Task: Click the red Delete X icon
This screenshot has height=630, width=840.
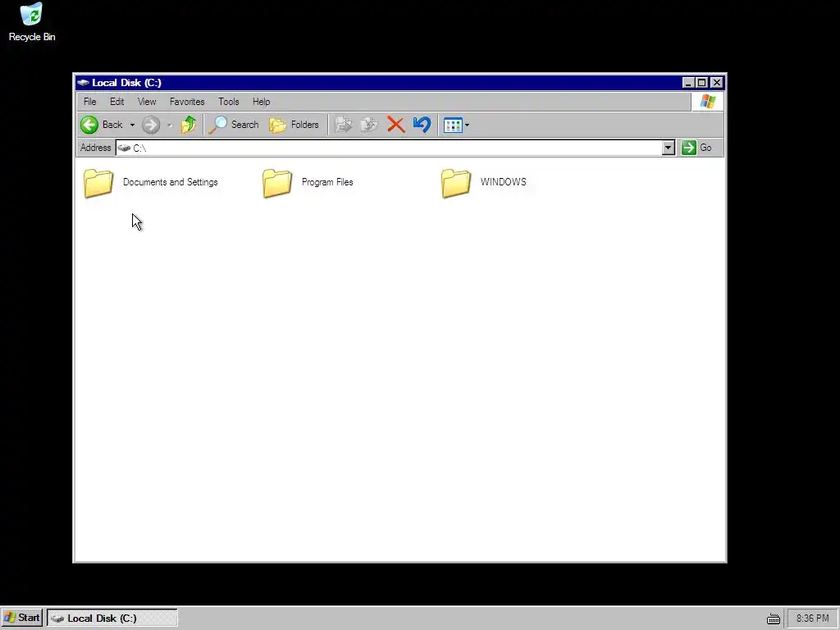Action: [396, 125]
